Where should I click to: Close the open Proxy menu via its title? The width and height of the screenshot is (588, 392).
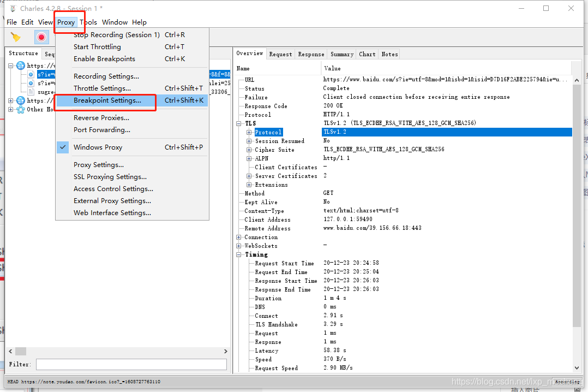coord(66,22)
